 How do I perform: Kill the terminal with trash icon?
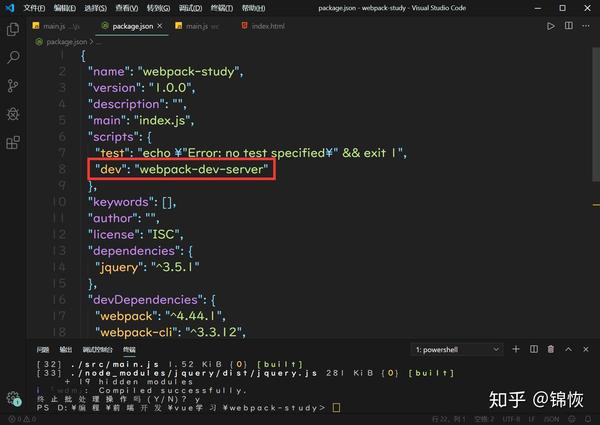tap(551, 349)
